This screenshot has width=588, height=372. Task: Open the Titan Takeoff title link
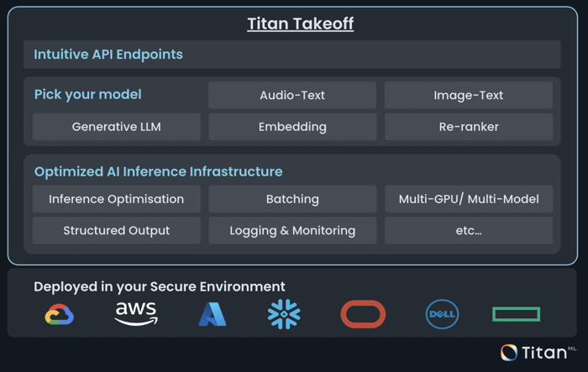(x=301, y=24)
